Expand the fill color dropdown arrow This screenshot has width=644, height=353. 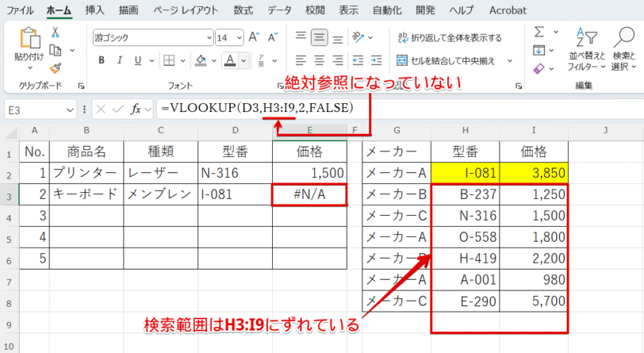(x=214, y=61)
